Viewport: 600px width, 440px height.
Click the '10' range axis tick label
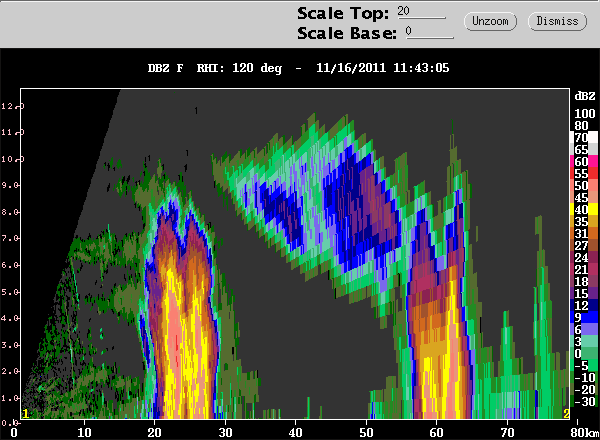[x=84, y=433]
